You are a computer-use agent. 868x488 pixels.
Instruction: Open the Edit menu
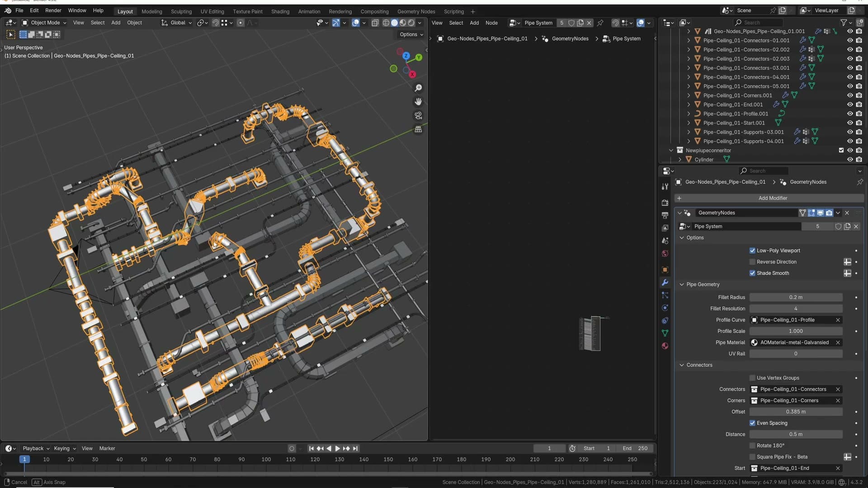pos(34,10)
